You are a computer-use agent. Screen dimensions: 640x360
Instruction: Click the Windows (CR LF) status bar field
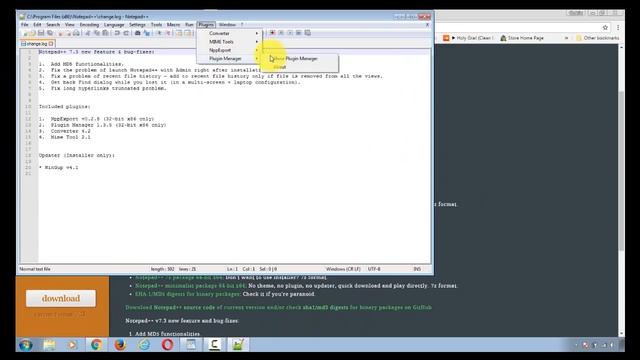[x=343, y=269]
